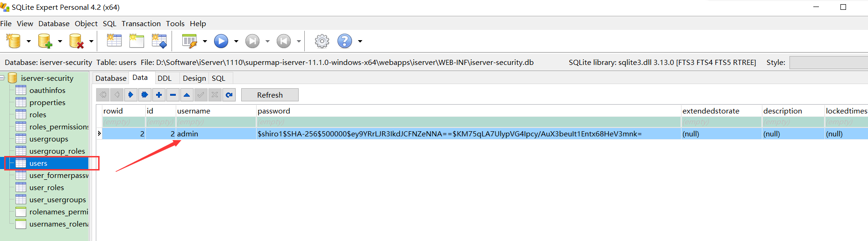Screen dimensions: 868x241
Task: Open the Transaction menu
Action: [x=141, y=23]
